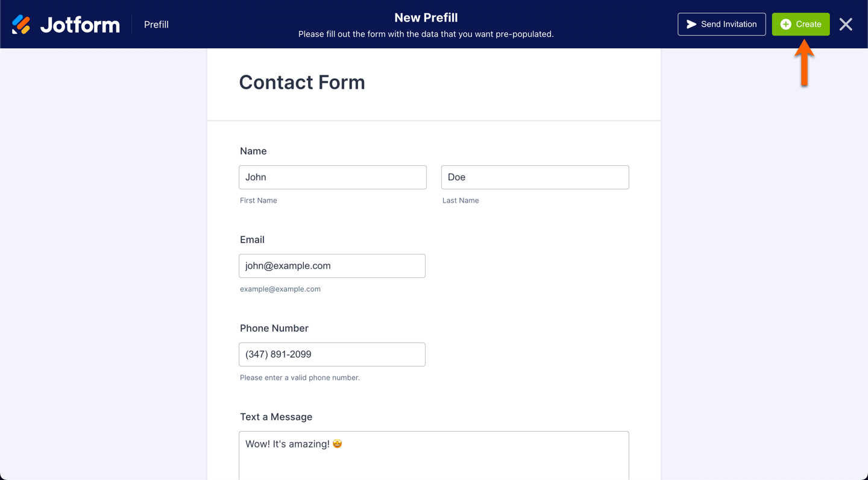Click the Phone Number field label
Viewport: 868px width, 480px height.
tap(274, 329)
